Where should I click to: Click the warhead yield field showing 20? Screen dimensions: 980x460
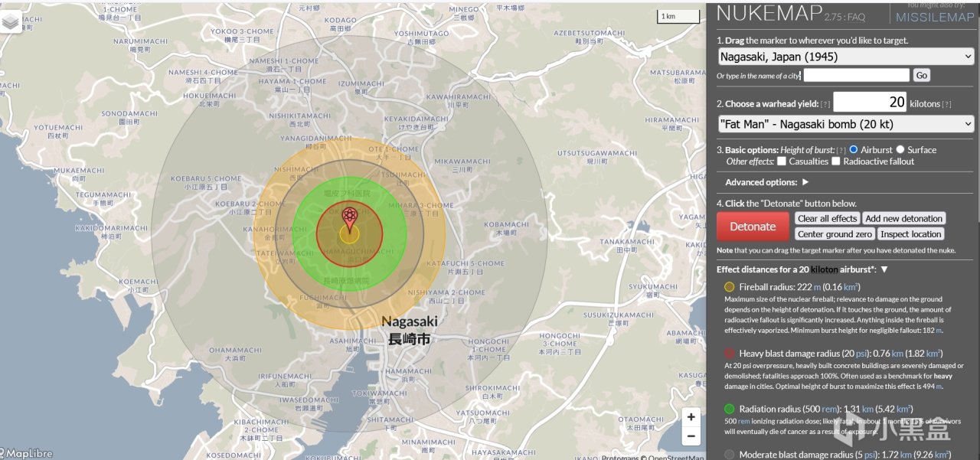[x=870, y=102]
